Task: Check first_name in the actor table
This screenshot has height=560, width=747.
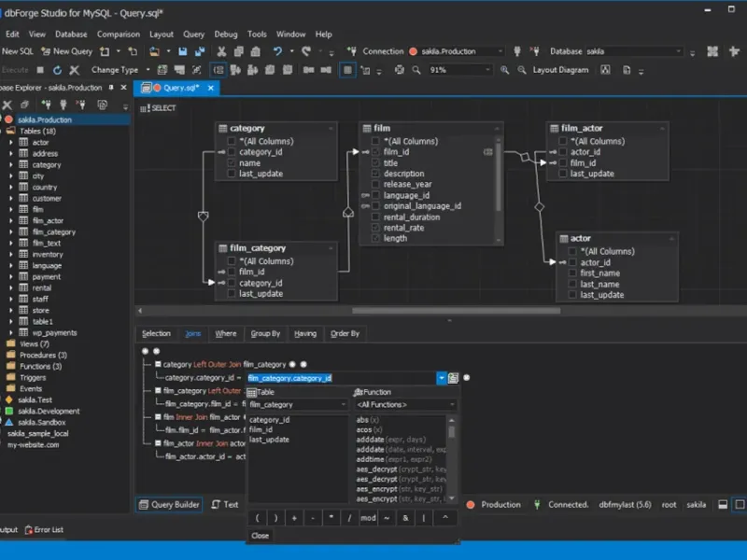Action: tap(571, 273)
